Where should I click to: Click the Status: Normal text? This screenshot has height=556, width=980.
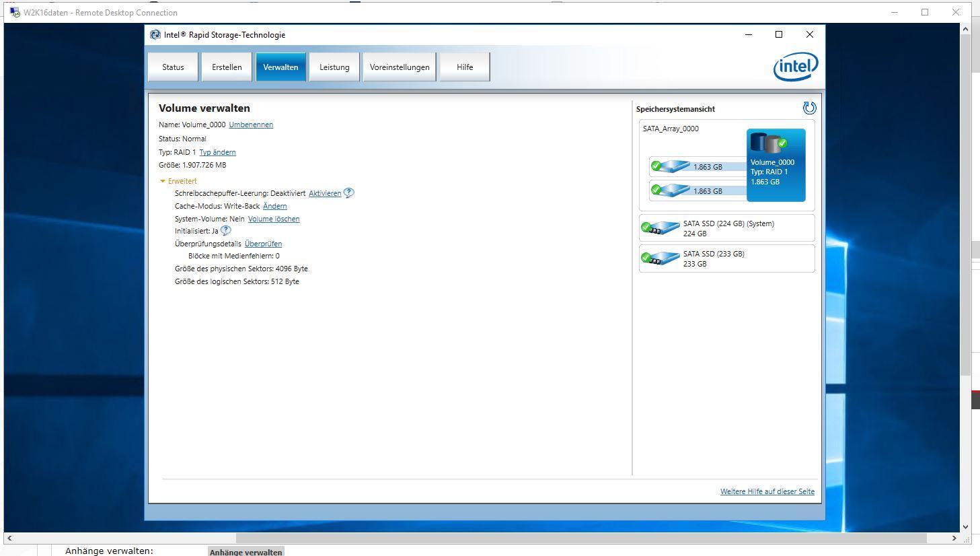182,139
